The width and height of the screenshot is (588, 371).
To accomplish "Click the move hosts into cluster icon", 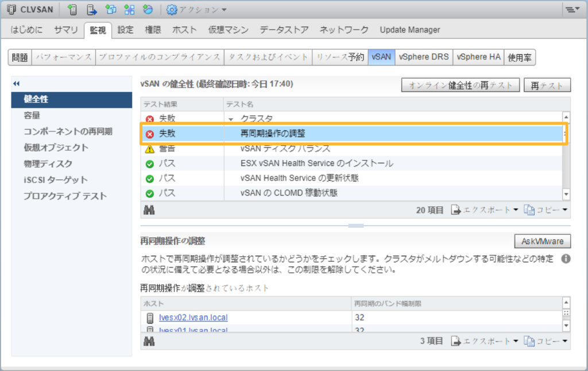I will [91, 9].
